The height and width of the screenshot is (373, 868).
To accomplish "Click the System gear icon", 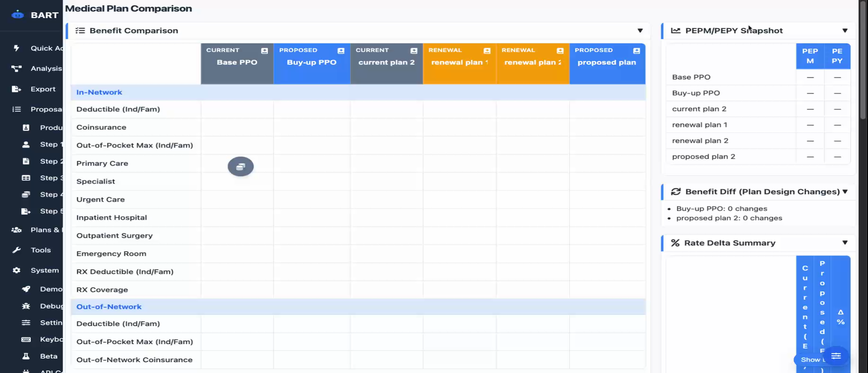I will click(x=16, y=270).
